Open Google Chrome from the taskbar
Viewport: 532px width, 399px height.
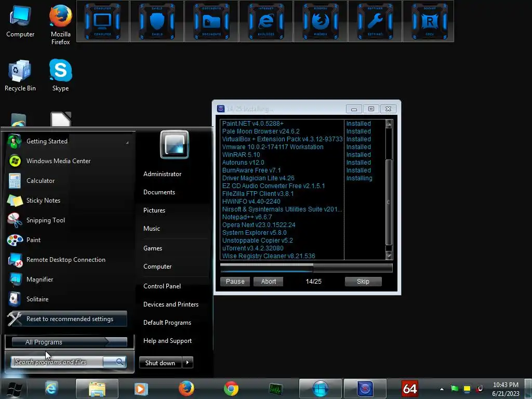[231, 389]
